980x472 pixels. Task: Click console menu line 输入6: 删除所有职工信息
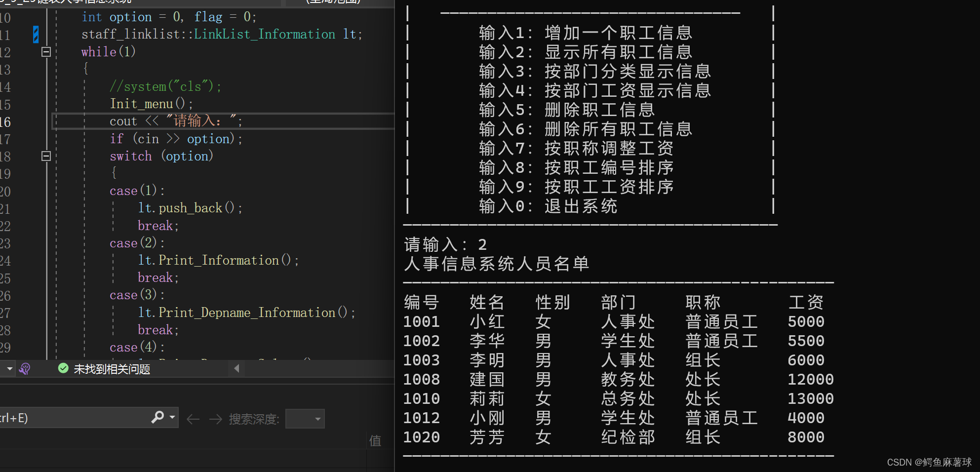pos(586,129)
